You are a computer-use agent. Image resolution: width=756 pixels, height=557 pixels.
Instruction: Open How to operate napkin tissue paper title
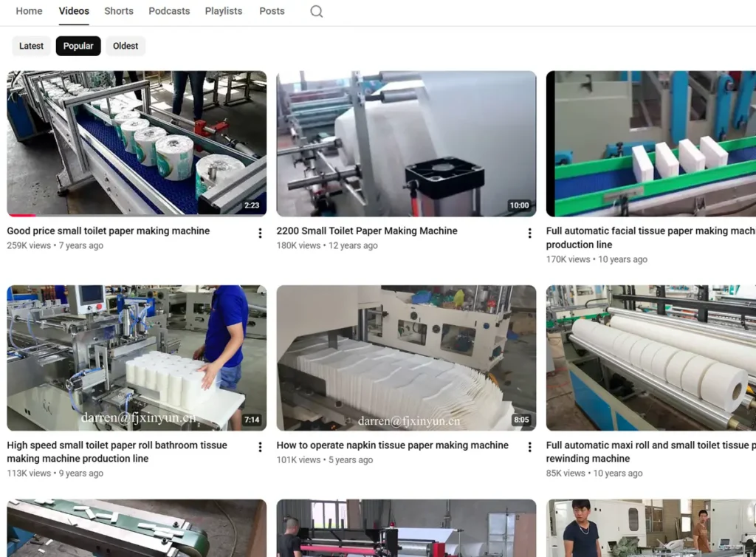(393, 445)
